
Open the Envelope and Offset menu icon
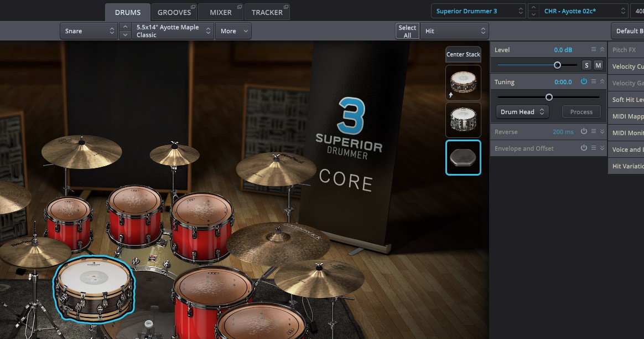coord(594,148)
